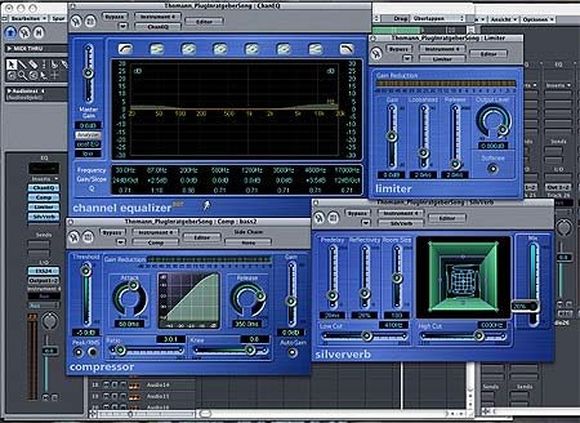Toggle Bypass in the ChanEQ window
Viewport: 580px width, 423px height.
[x=115, y=17]
